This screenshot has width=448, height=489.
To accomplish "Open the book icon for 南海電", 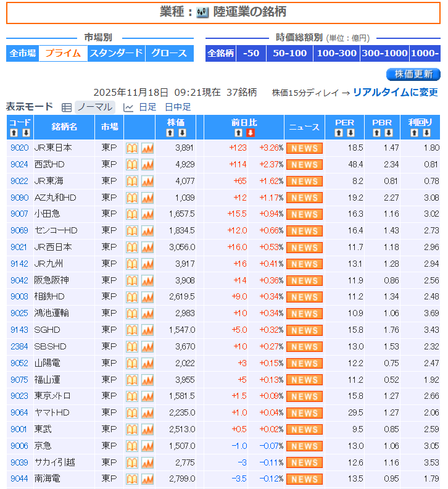I will coord(132,479).
